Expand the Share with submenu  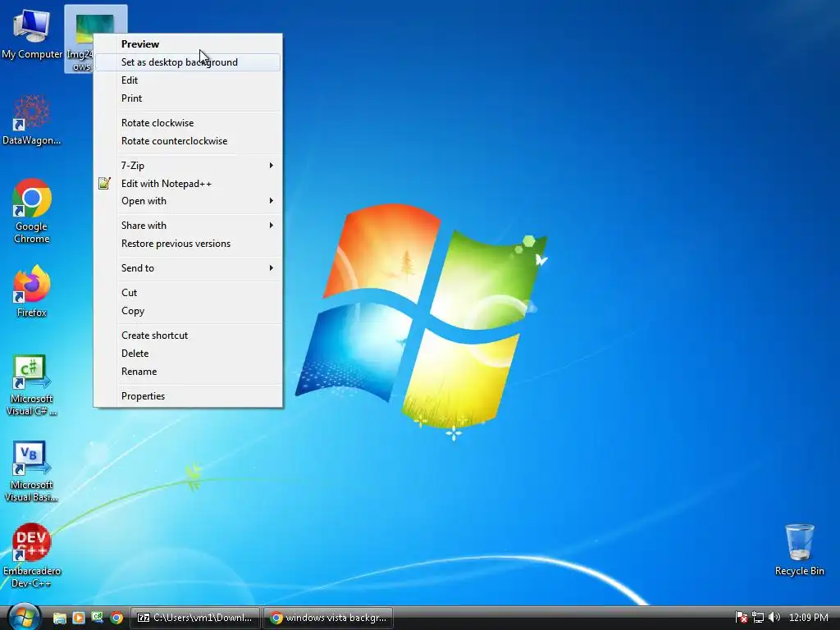click(x=188, y=226)
